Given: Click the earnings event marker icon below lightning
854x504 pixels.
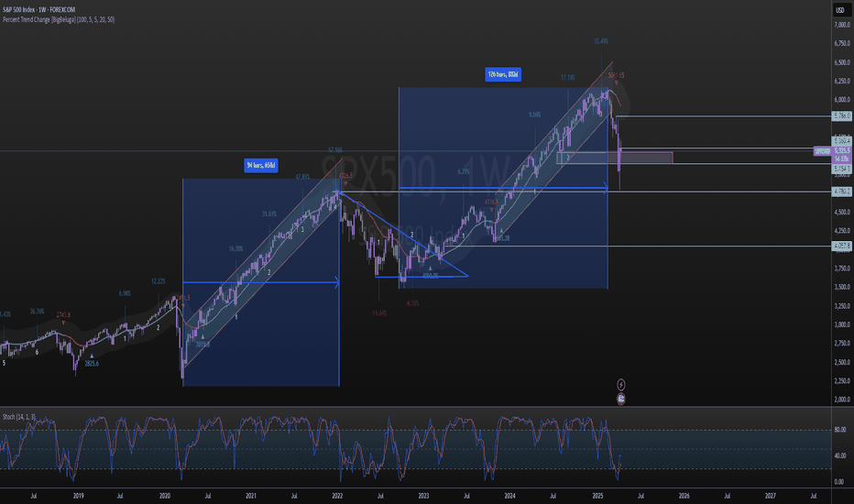Looking at the screenshot, I should (x=621, y=399).
